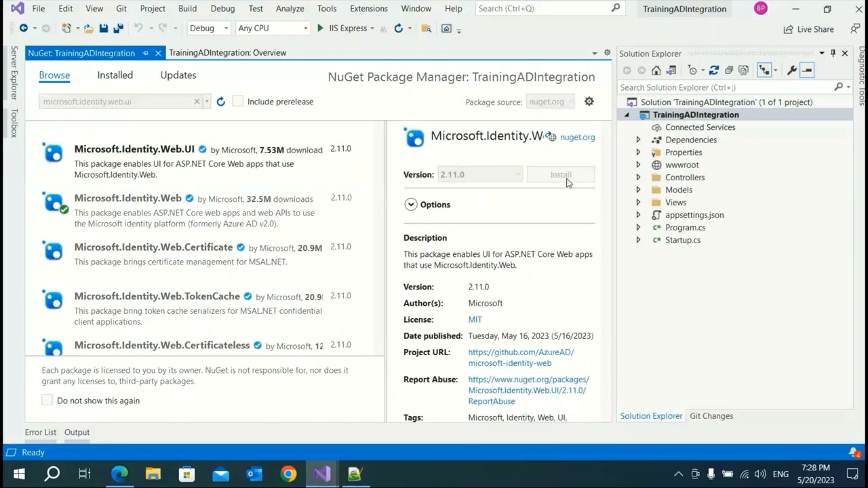Screen dimensions: 868x488
Task: Click the Open File folder icon
Action: (89, 28)
